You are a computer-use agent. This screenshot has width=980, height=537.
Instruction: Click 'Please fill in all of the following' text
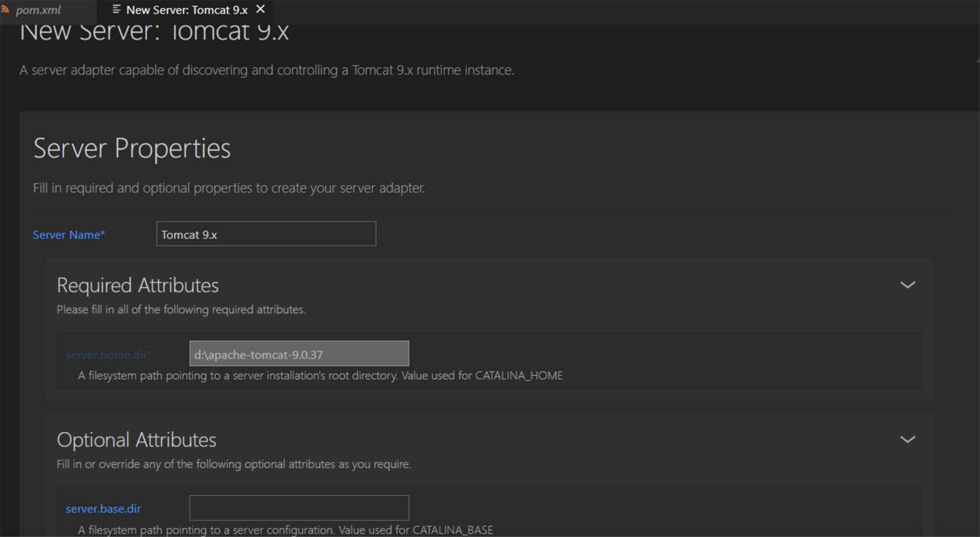181,310
